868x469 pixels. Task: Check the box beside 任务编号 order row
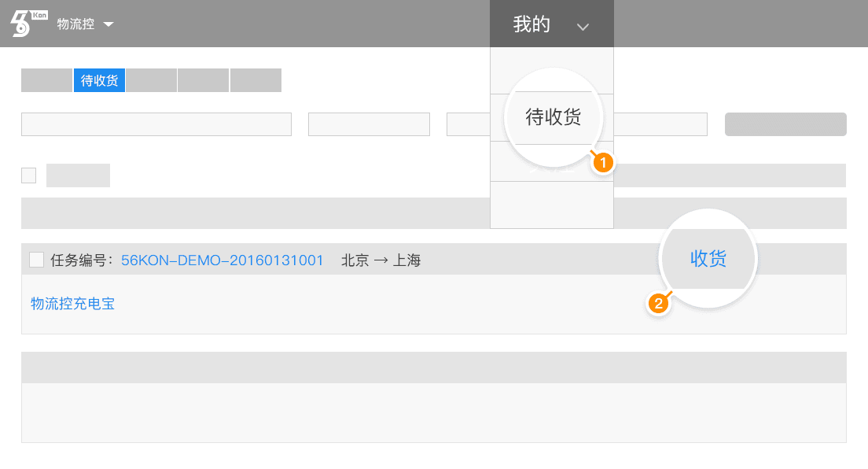coord(36,260)
